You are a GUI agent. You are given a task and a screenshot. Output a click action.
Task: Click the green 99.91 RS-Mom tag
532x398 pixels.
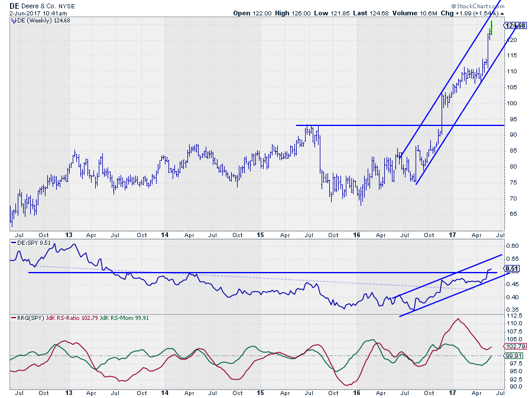(x=513, y=356)
